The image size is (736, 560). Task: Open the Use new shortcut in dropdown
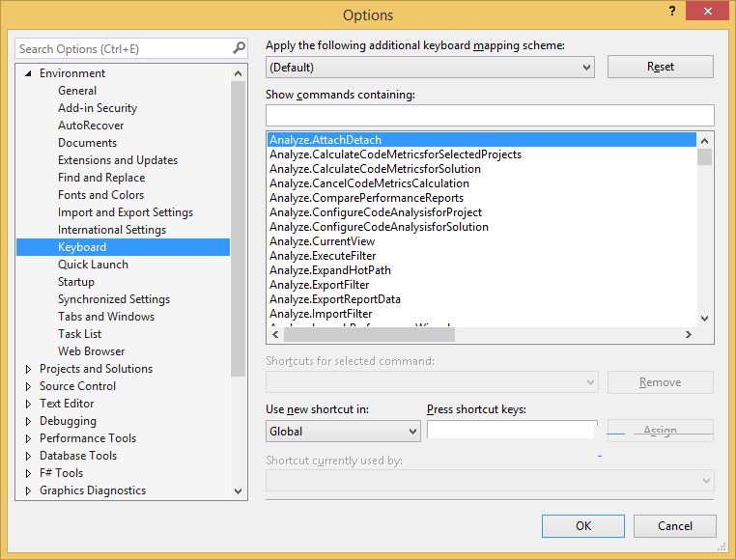[x=343, y=431]
